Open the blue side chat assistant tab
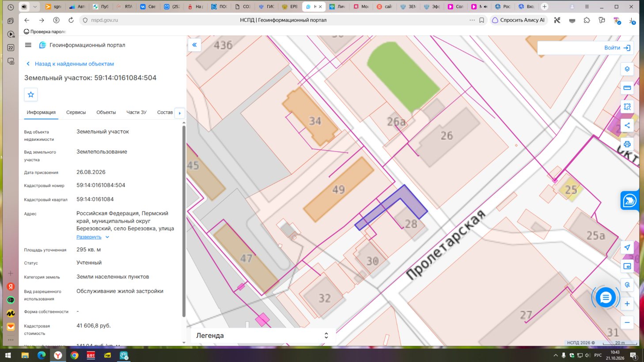The height and width of the screenshot is (362, 644). coord(629,200)
